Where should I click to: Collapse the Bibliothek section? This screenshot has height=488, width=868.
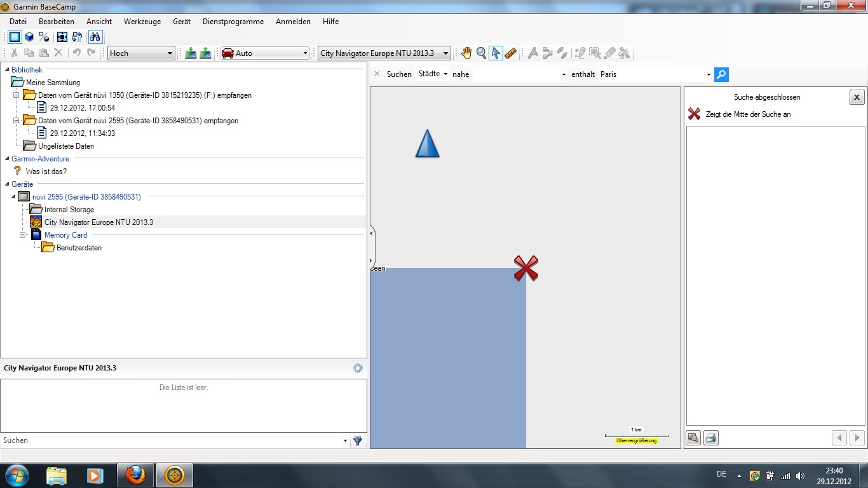[x=7, y=70]
